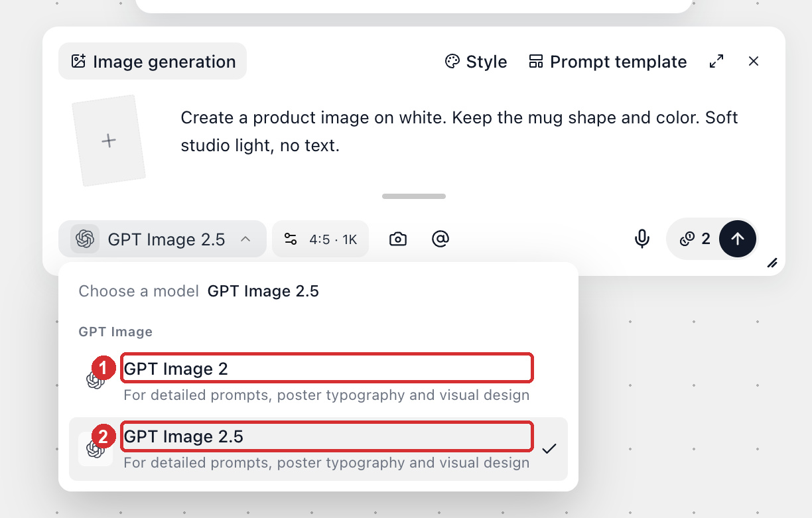Expand the prompt panel to fullscreen

[716, 62]
